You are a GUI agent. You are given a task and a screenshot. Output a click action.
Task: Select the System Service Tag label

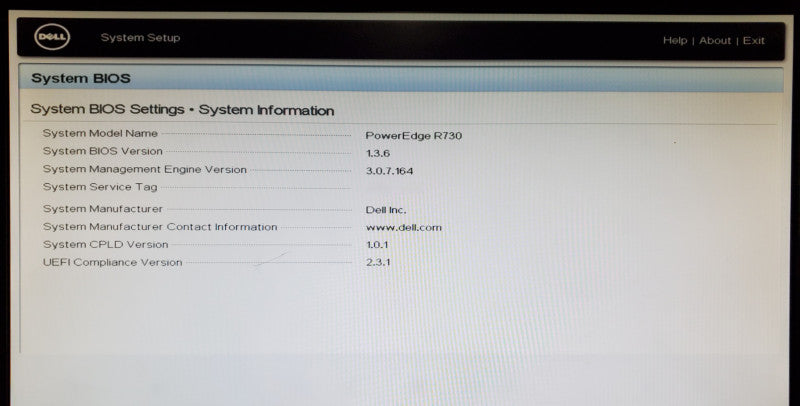[100, 187]
